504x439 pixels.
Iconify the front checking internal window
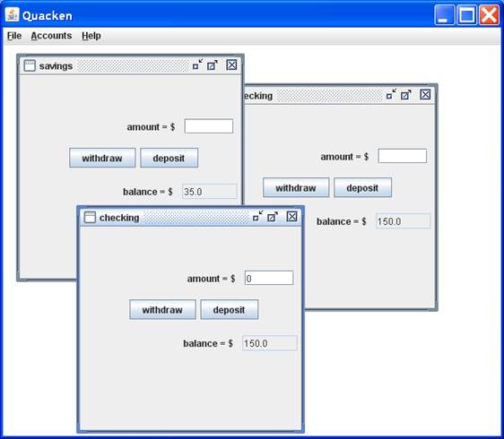257,216
